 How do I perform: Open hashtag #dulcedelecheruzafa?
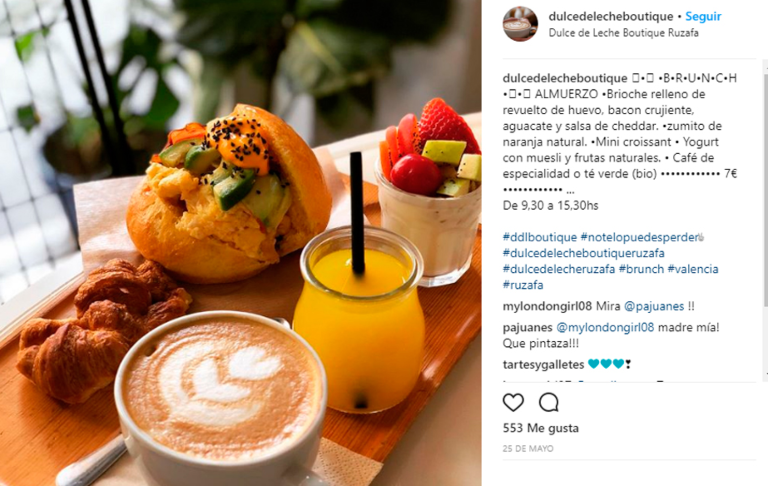pos(559,269)
